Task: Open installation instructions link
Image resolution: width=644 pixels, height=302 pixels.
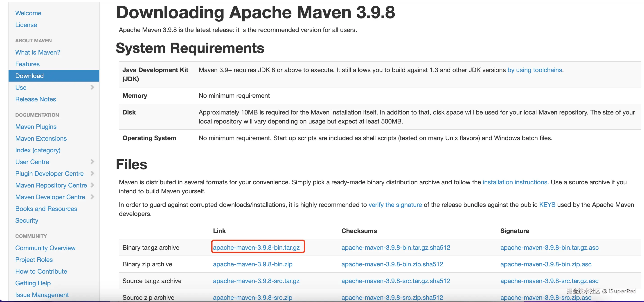Action: pos(516,182)
